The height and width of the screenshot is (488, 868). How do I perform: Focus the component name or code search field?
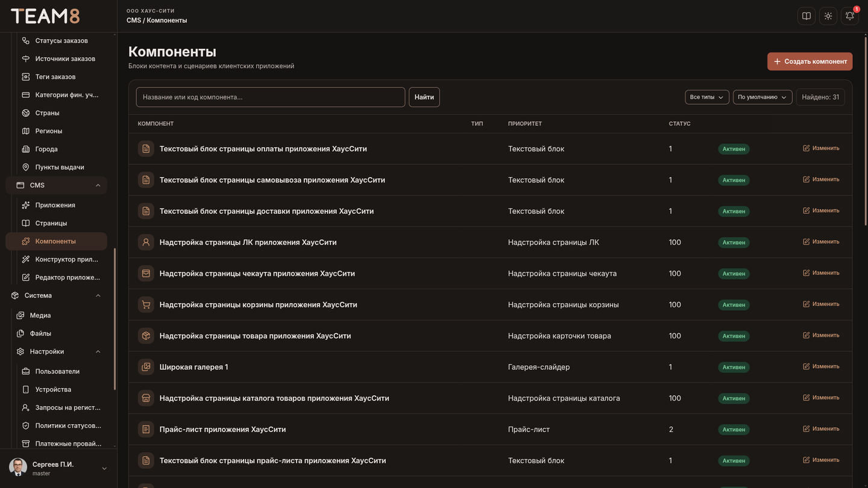click(271, 97)
